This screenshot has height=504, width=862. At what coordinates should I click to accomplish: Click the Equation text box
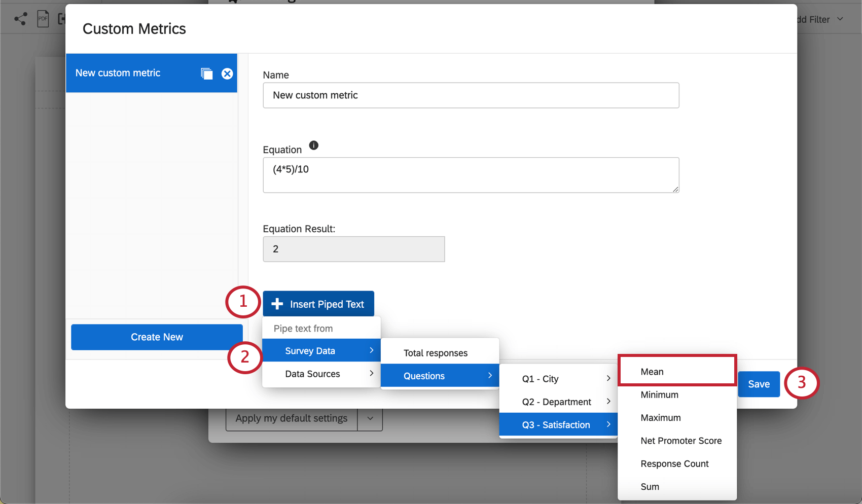click(x=471, y=175)
